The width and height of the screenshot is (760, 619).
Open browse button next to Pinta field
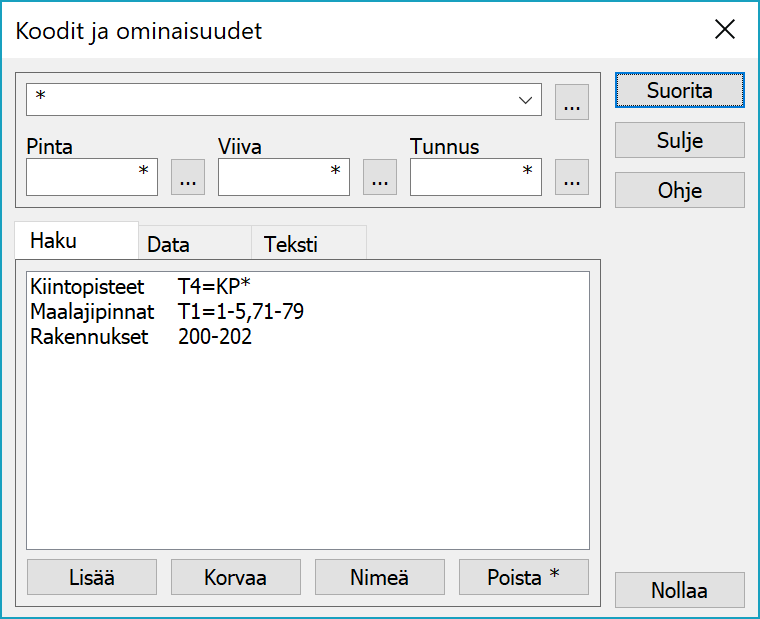[x=188, y=178]
